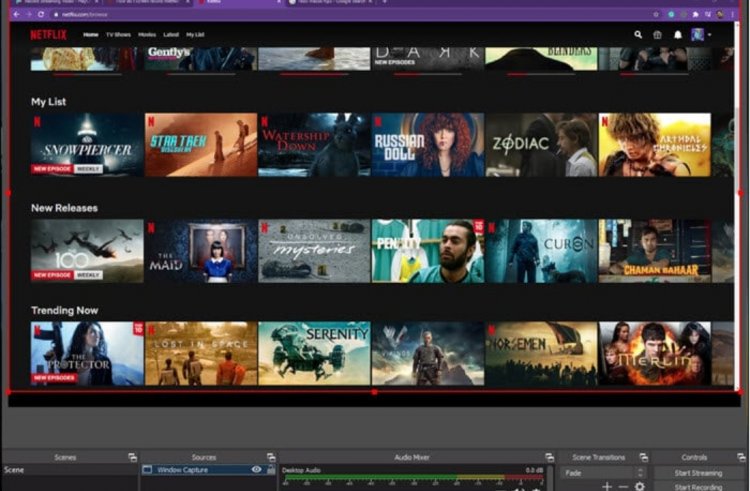Viewport: 750px width, 491px height.
Task: Select Star Trek Discovery thumbnail
Action: (x=201, y=144)
